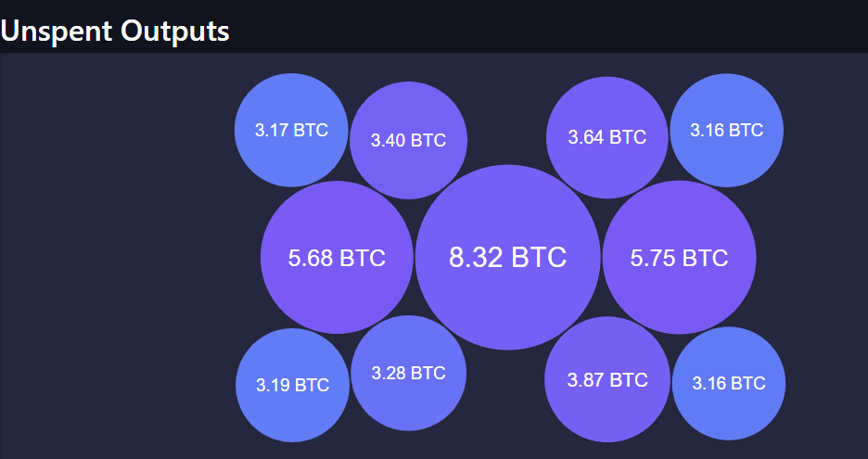
Task: Click 3.16 BTC bubble beside 3.64 BTC
Action: point(727,130)
